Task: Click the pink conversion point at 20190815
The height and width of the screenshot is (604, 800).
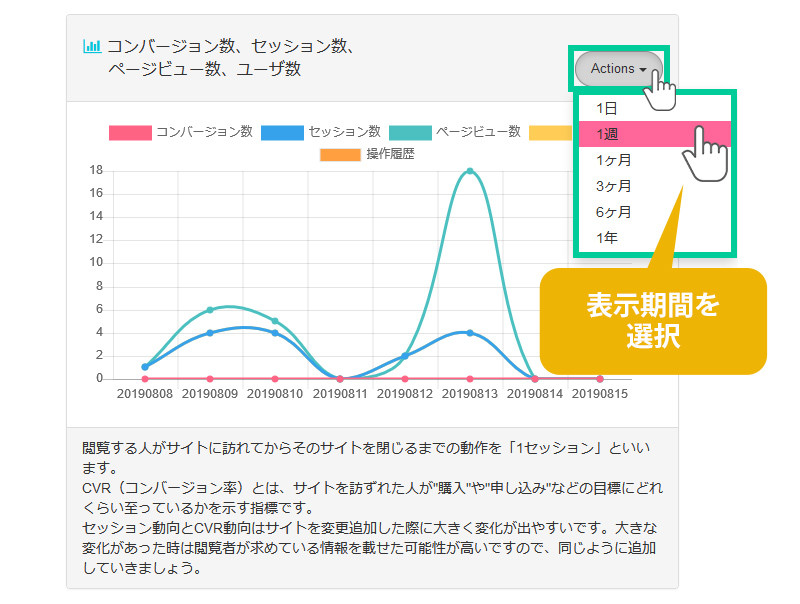Action: (600, 379)
